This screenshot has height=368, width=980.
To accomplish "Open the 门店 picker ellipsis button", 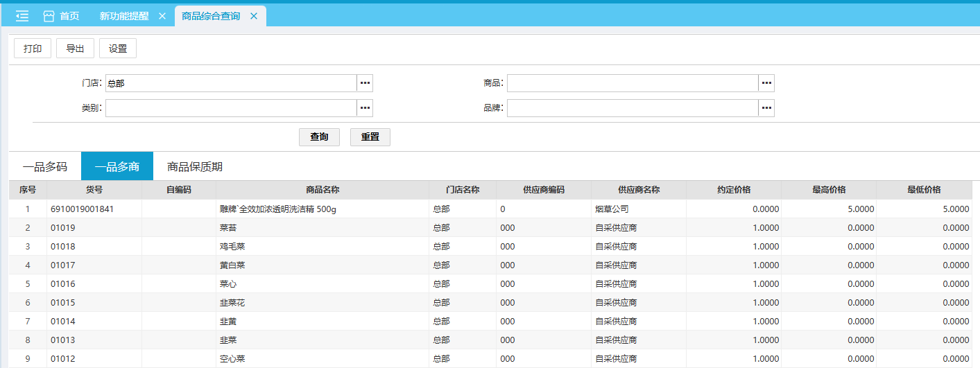I will click(365, 83).
